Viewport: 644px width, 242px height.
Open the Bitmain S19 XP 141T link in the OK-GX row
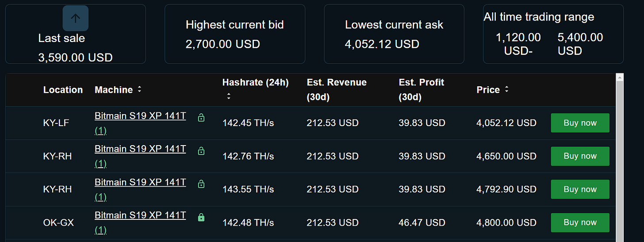tap(140, 216)
